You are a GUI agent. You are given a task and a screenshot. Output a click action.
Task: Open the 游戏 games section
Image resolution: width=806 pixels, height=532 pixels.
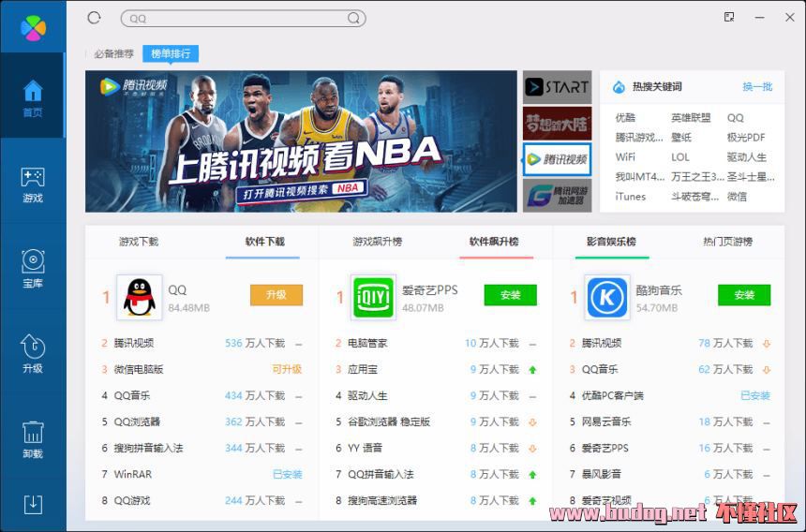33,185
